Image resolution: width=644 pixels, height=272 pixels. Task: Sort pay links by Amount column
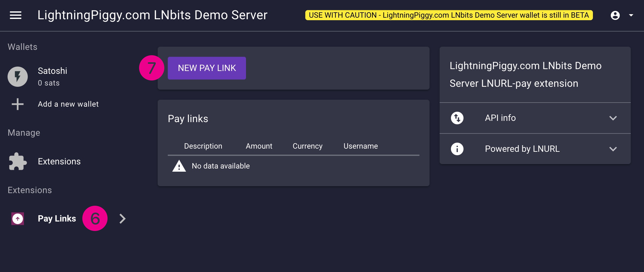click(259, 146)
